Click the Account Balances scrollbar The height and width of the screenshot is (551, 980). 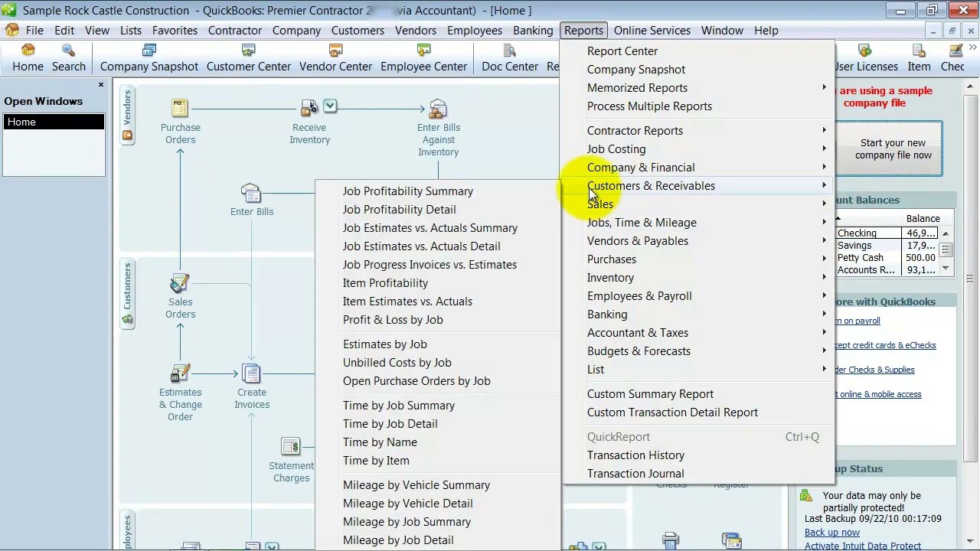[x=946, y=250]
